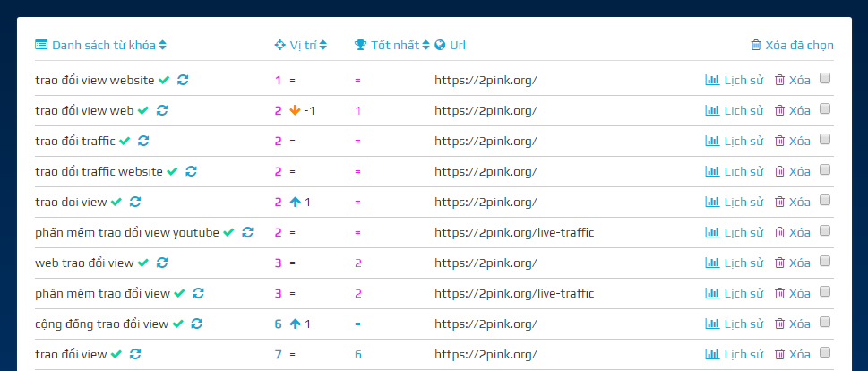Refresh the 'web trao đổi view' keyword

pos(162,263)
